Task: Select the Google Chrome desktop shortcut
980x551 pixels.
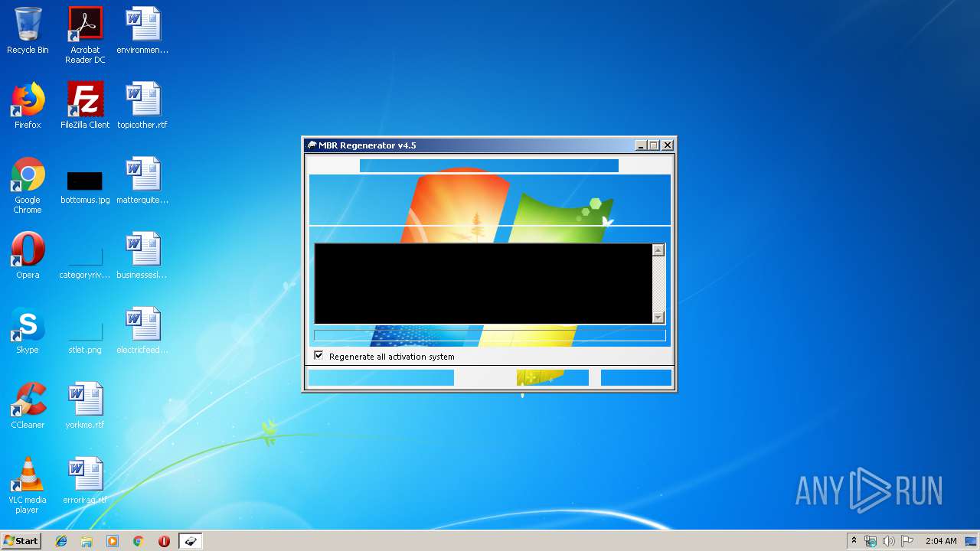Action: click(x=28, y=184)
